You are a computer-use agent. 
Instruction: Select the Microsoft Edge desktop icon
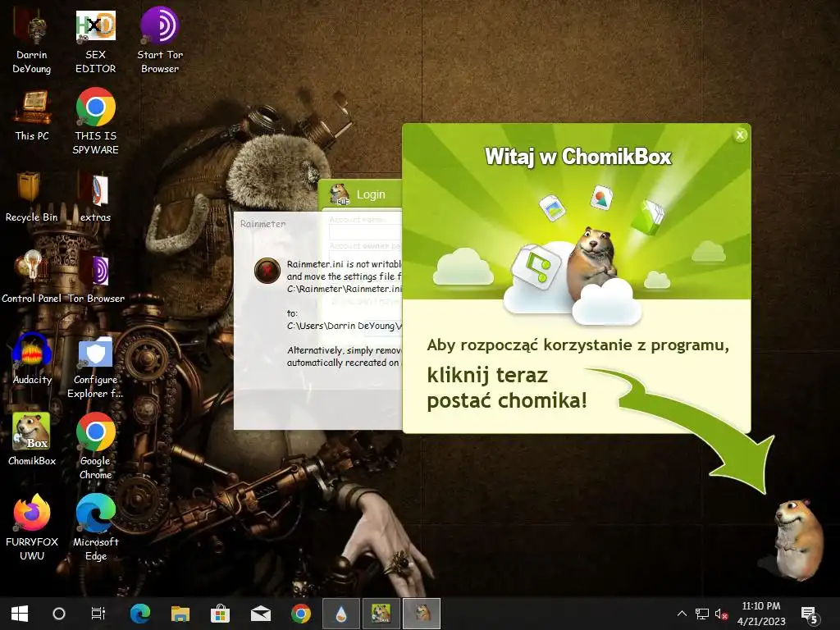point(95,527)
